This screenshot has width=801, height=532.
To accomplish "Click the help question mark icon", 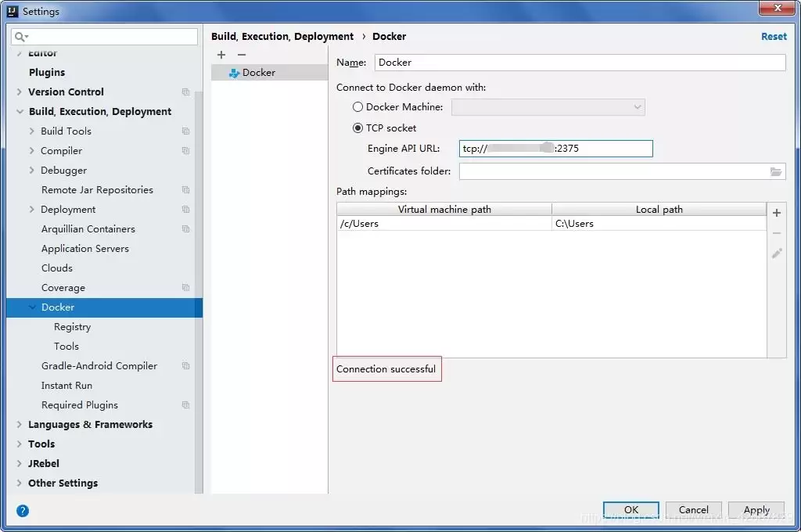I will (23, 511).
